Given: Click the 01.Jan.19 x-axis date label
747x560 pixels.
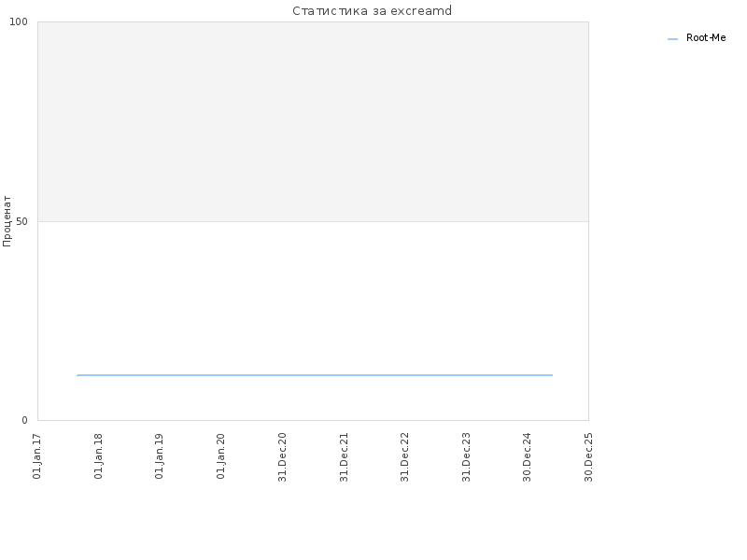Looking at the screenshot, I should click(159, 455).
